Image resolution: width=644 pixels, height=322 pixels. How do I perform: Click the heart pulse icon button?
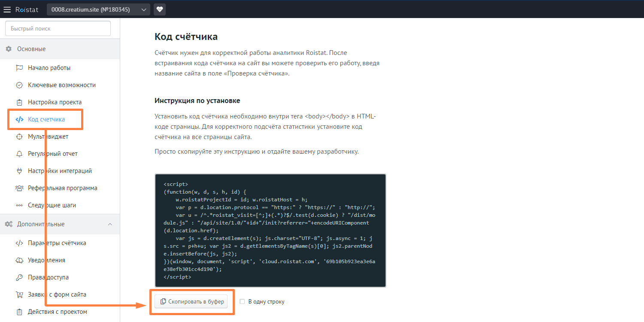click(x=160, y=9)
